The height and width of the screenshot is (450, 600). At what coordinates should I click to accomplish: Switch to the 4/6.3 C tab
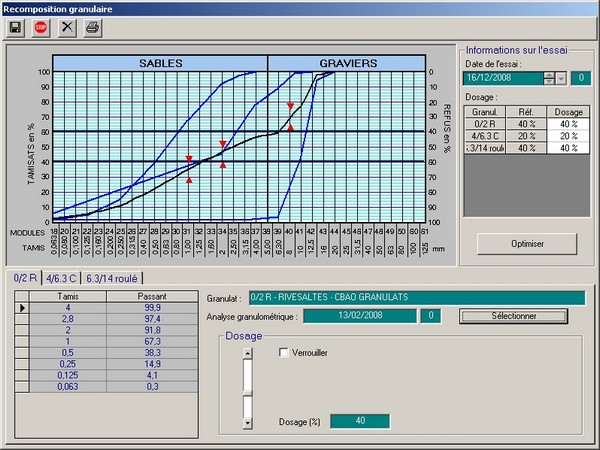coord(62,278)
